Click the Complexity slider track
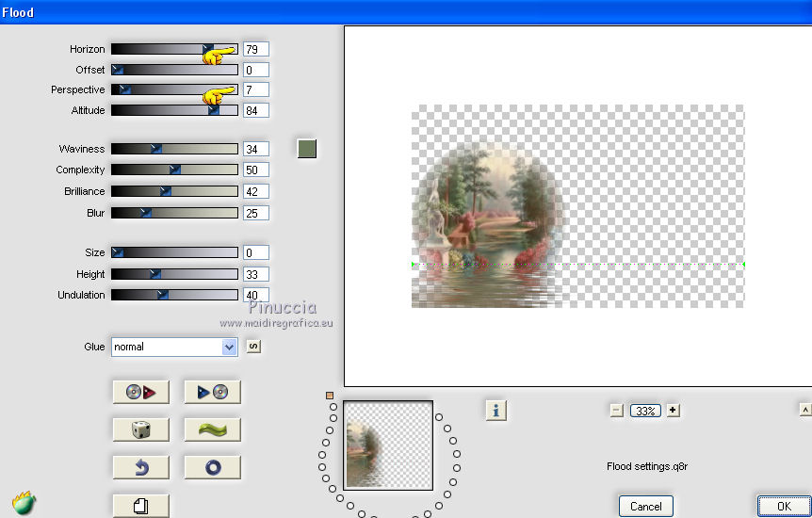812x518 pixels. tap(174, 170)
